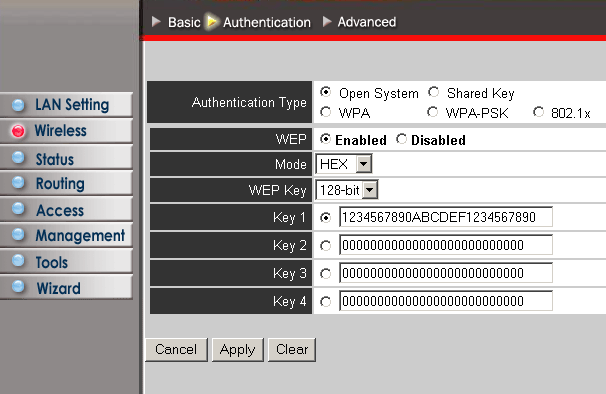Click the Key 4 row label
The width and height of the screenshot is (606, 394).
tap(289, 301)
